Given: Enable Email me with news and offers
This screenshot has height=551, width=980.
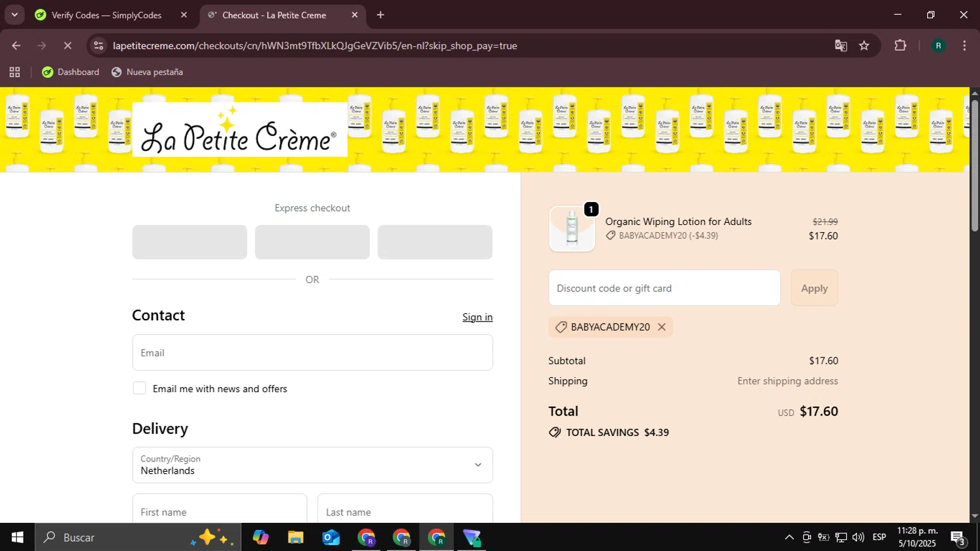Looking at the screenshot, I should tap(139, 388).
